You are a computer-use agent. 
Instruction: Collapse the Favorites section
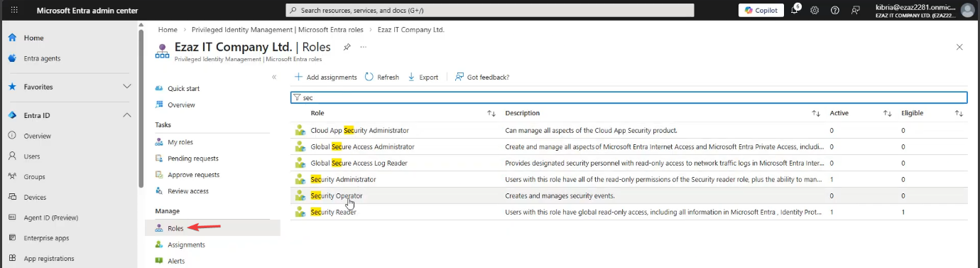(127, 87)
